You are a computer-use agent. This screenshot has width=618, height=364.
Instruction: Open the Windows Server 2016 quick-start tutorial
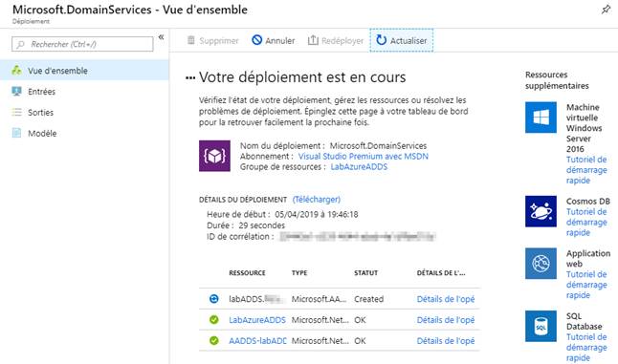[x=586, y=170]
